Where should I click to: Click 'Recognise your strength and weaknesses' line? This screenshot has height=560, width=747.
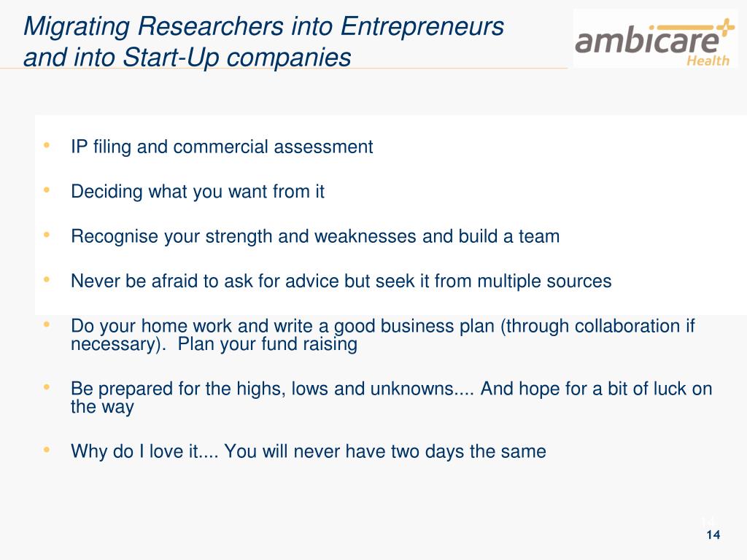pyautogui.click(x=315, y=236)
